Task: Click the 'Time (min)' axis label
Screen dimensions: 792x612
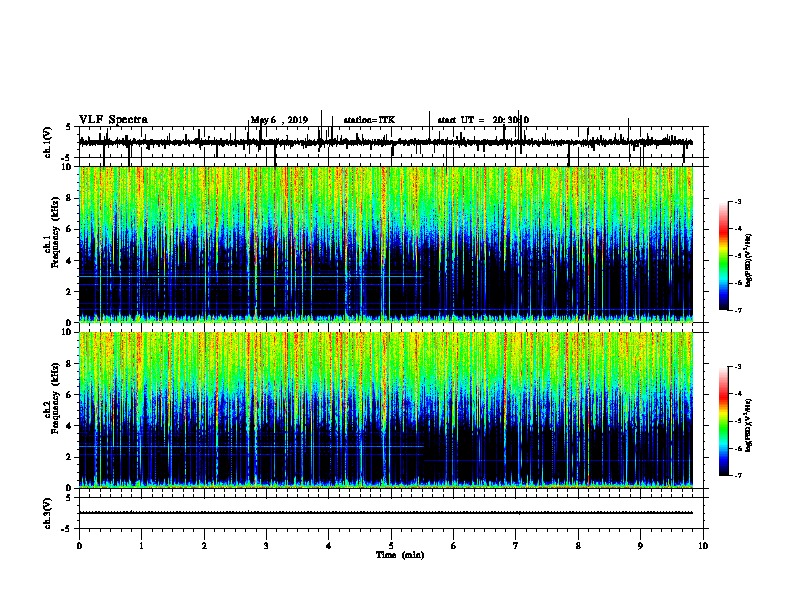Action: pyautogui.click(x=400, y=555)
